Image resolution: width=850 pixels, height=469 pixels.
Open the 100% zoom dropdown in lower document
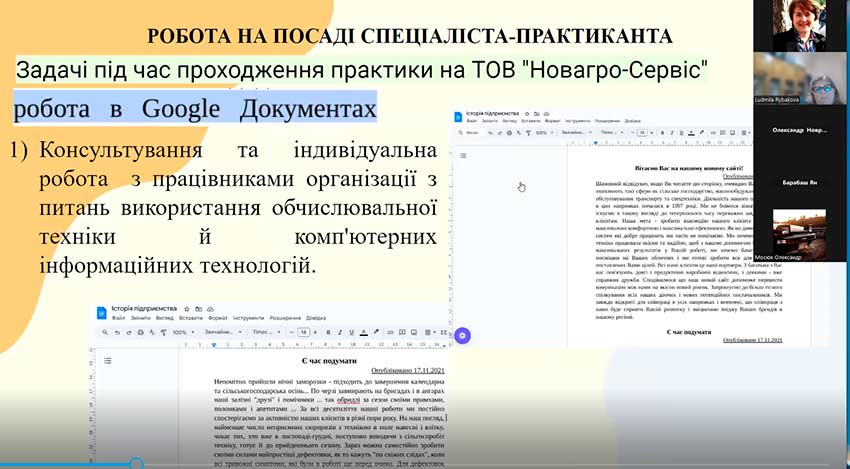tap(183, 332)
